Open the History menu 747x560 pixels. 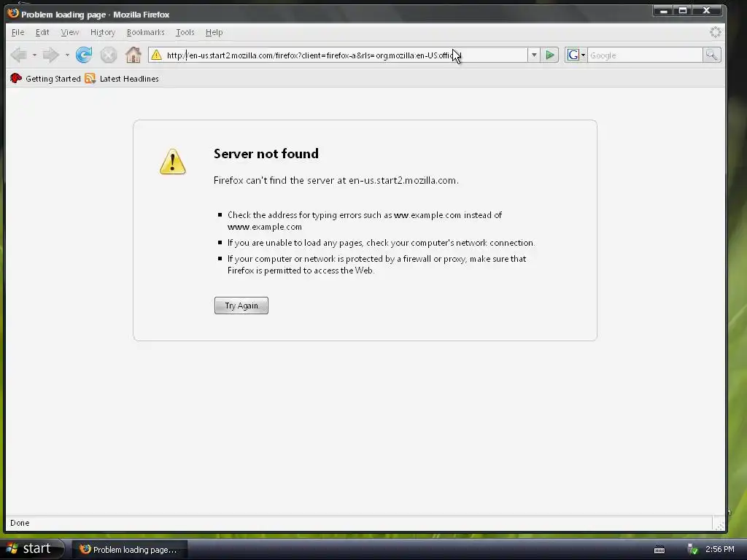pyautogui.click(x=103, y=32)
